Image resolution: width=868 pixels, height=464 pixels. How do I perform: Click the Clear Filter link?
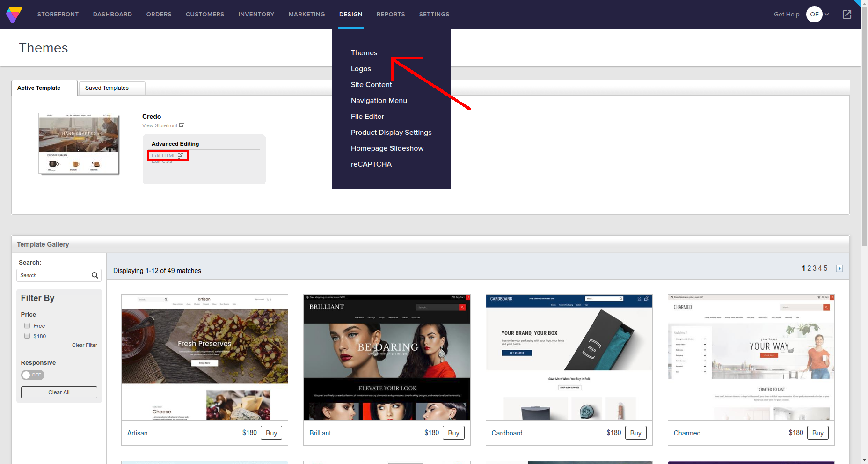pyautogui.click(x=85, y=345)
